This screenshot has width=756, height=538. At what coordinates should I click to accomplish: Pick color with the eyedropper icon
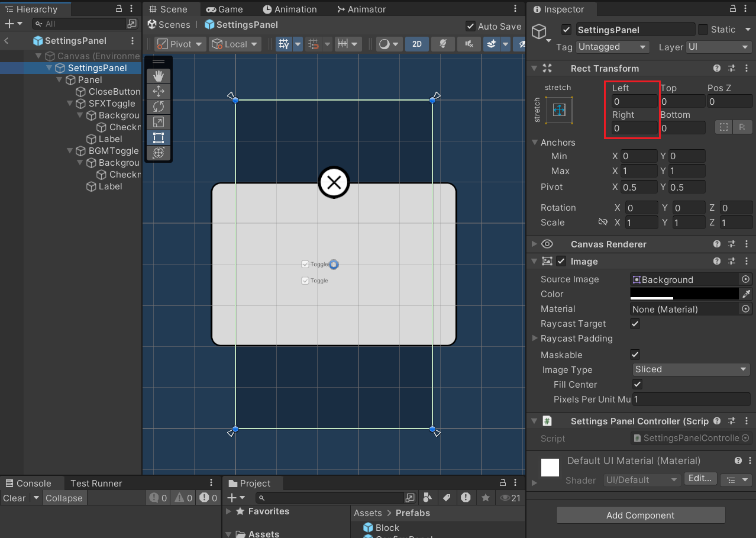pos(747,294)
